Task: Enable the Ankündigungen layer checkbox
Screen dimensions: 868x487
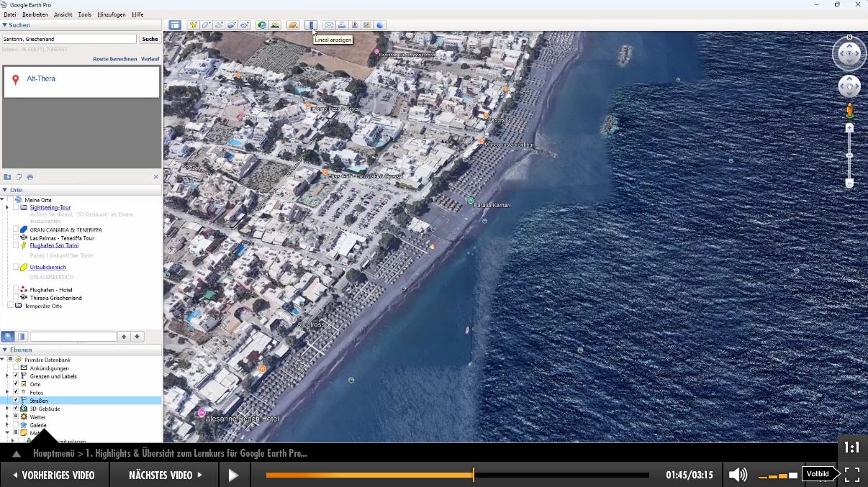Action: coord(16,368)
